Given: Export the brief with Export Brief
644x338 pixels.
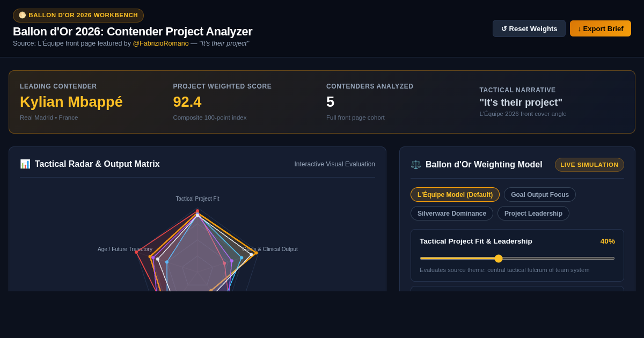Looking at the screenshot, I should 601,28.
